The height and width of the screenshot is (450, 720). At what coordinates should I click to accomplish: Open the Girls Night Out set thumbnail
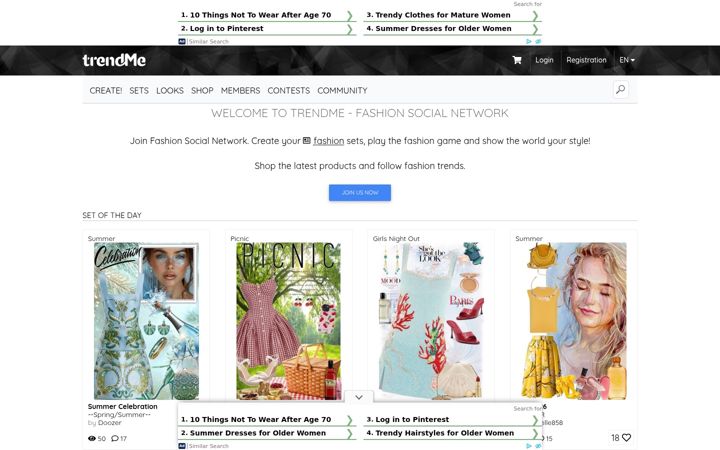[431, 321]
